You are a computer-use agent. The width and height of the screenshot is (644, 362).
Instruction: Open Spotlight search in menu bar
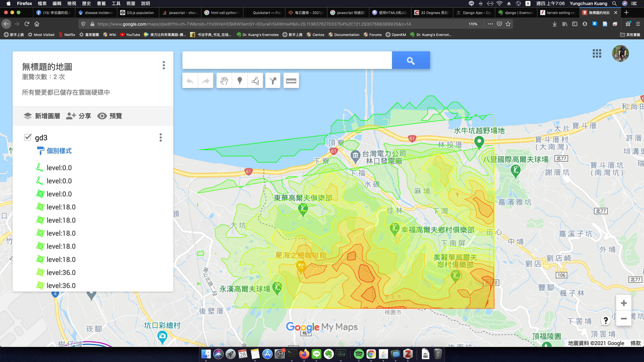tap(614, 3)
